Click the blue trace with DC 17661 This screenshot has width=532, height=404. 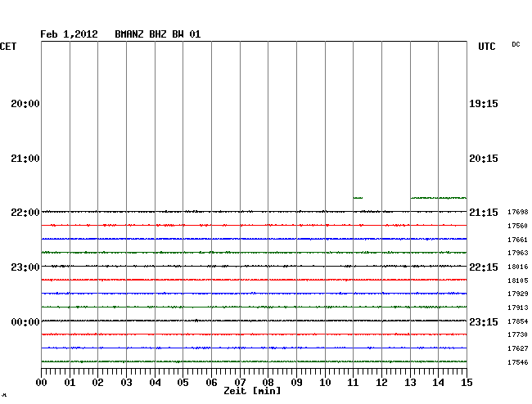(254, 239)
